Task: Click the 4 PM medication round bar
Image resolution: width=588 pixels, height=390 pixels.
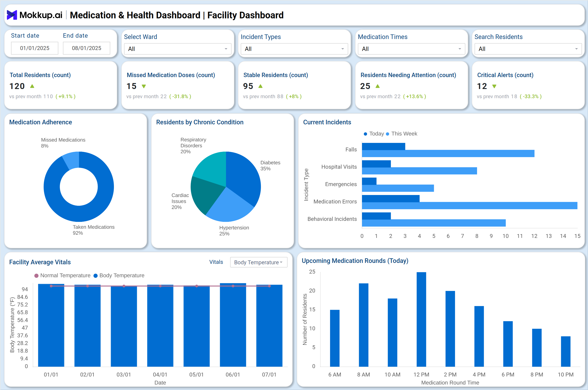Action: pyautogui.click(x=479, y=336)
